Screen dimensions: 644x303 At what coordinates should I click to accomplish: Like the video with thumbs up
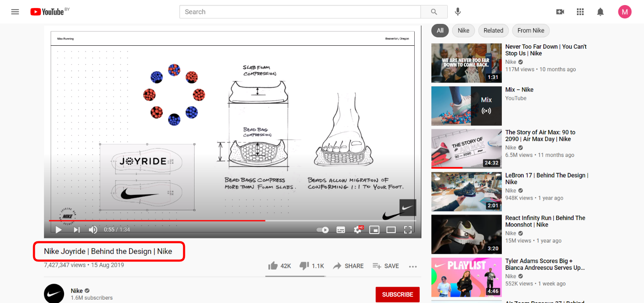click(280, 266)
